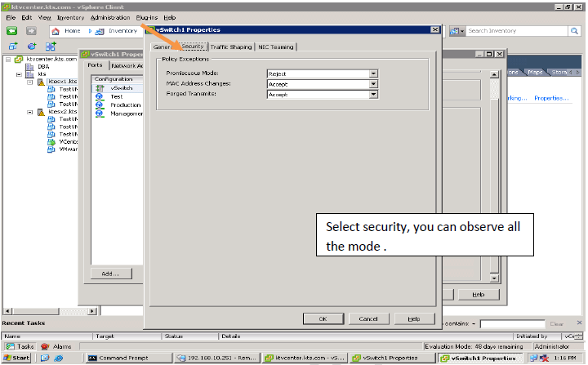This screenshot has height=365, width=588.
Task: Switch to 192.168.10.251 Remote taskbar button
Action: 217,358
